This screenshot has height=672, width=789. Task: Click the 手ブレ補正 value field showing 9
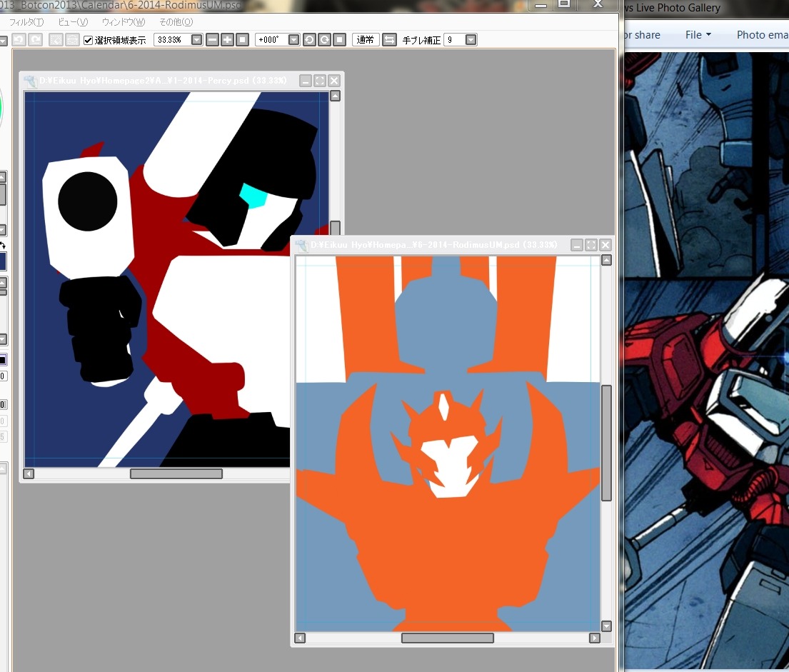click(454, 40)
